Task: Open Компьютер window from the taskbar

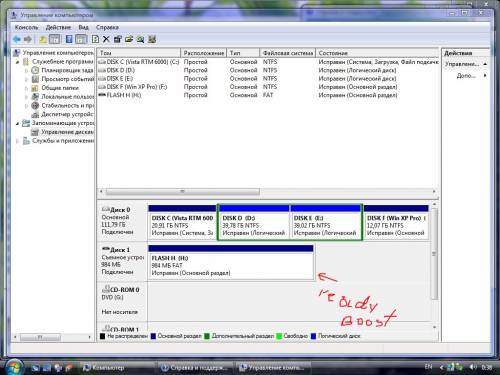Action: coord(104,368)
